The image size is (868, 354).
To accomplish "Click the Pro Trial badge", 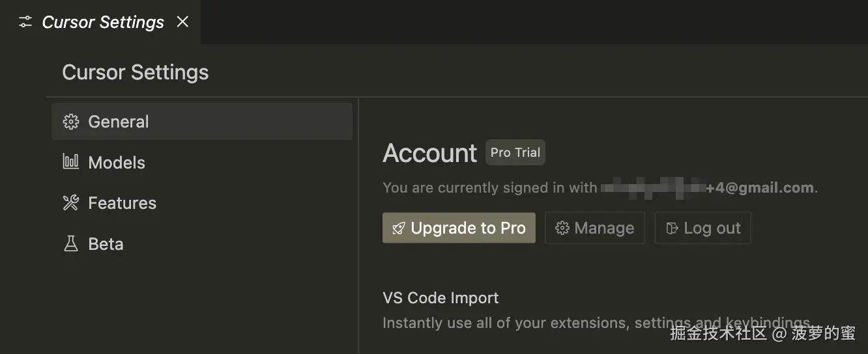I will click(515, 153).
